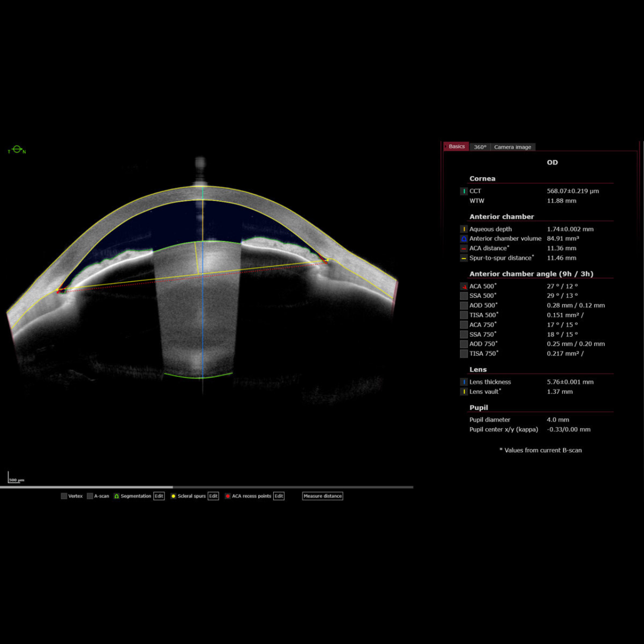Select the Pupil diameter value 4.0 mm
Image resolution: width=644 pixels, height=644 pixels.
coord(558,420)
